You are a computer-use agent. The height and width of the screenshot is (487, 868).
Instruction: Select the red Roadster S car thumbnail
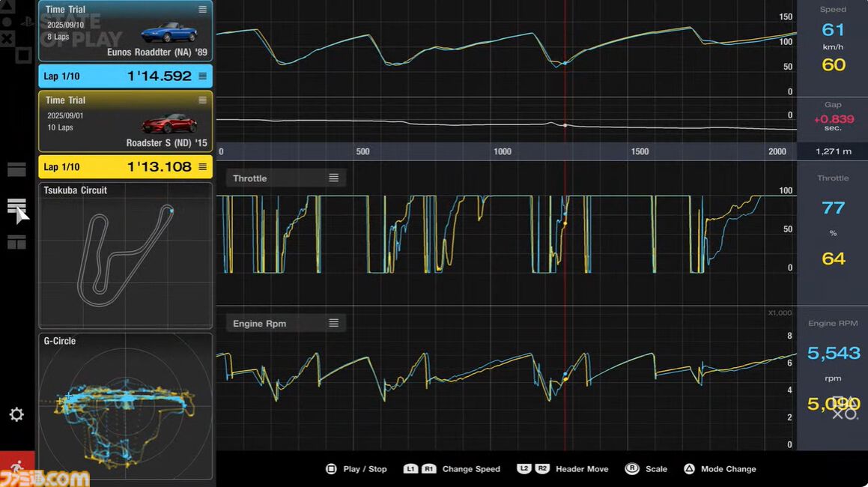coord(169,122)
